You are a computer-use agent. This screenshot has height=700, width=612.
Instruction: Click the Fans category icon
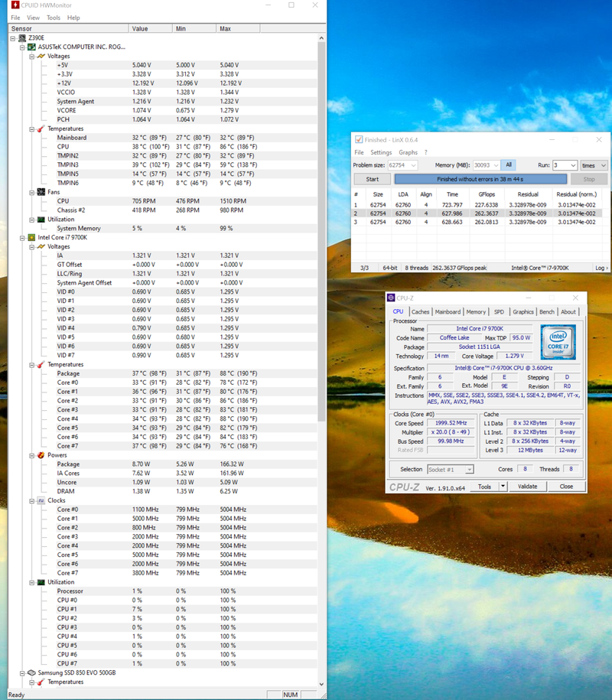click(x=41, y=192)
